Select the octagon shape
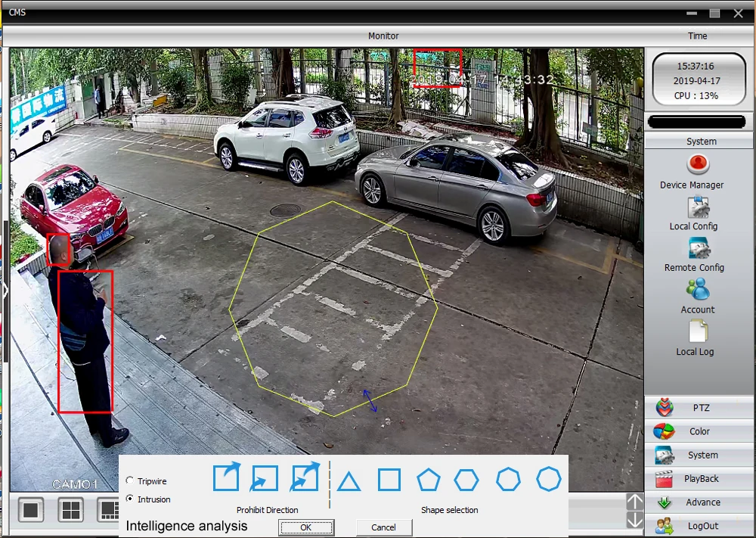This screenshot has height=538, width=756. [549, 479]
